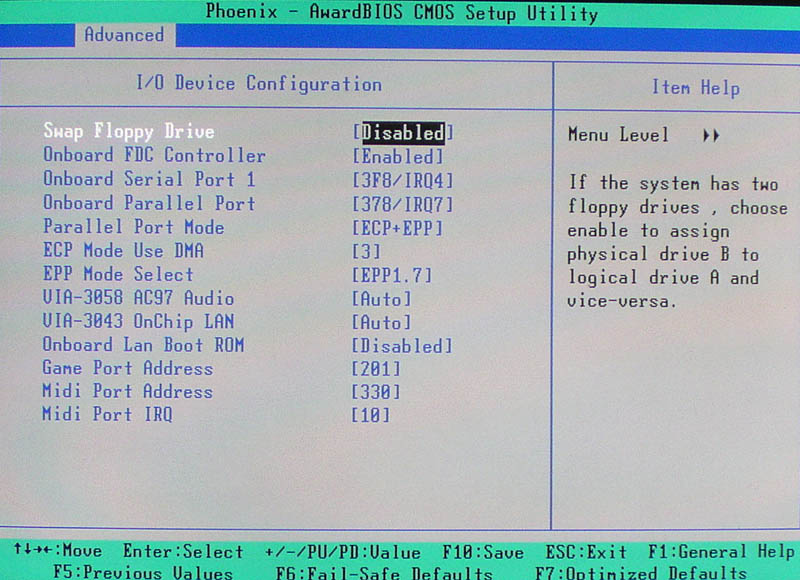Change the Midi Port Address 330 value
The width and height of the screenshot is (800, 580).
pos(377,392)
